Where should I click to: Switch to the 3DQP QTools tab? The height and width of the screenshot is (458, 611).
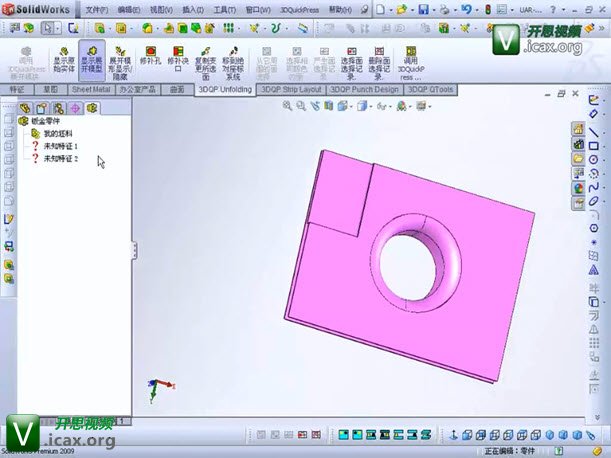click(430, 89)
